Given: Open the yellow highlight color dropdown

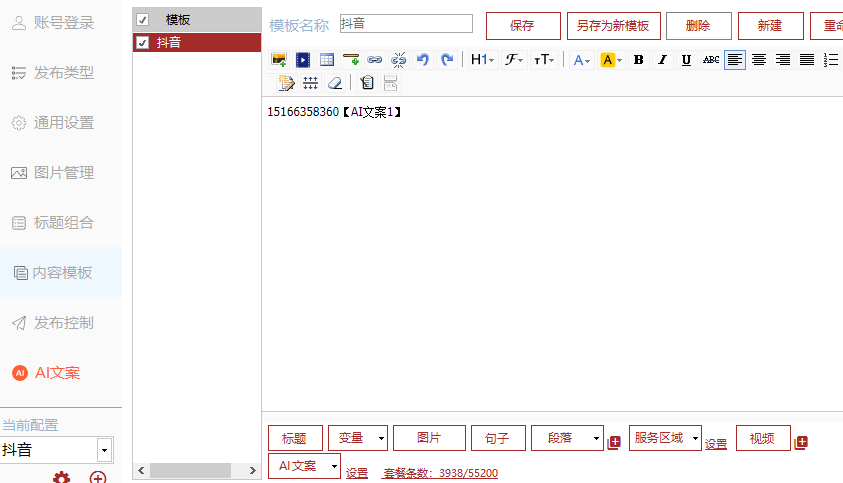Looking at the screenshot, I should [611, 60].
